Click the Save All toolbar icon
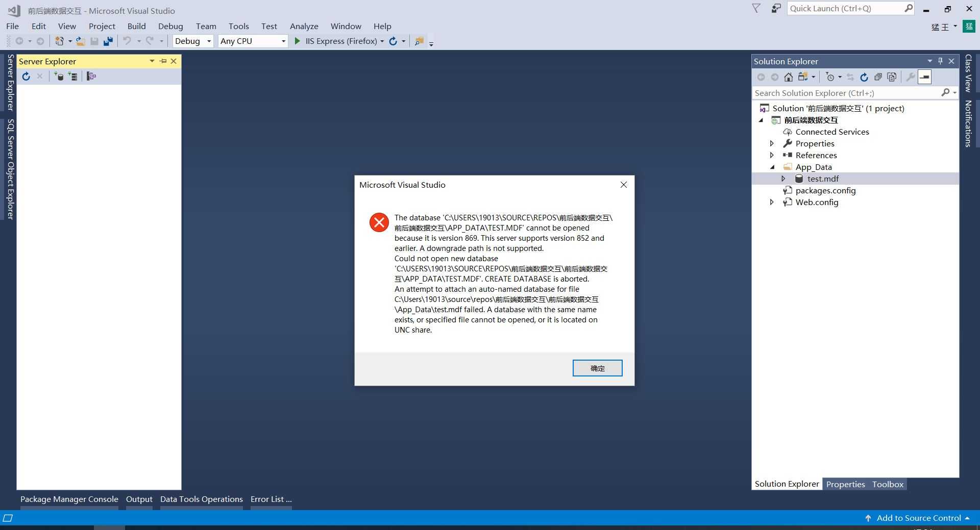This screenshot has width=980, height=530. pyautogui.click(x=108, y=41)
